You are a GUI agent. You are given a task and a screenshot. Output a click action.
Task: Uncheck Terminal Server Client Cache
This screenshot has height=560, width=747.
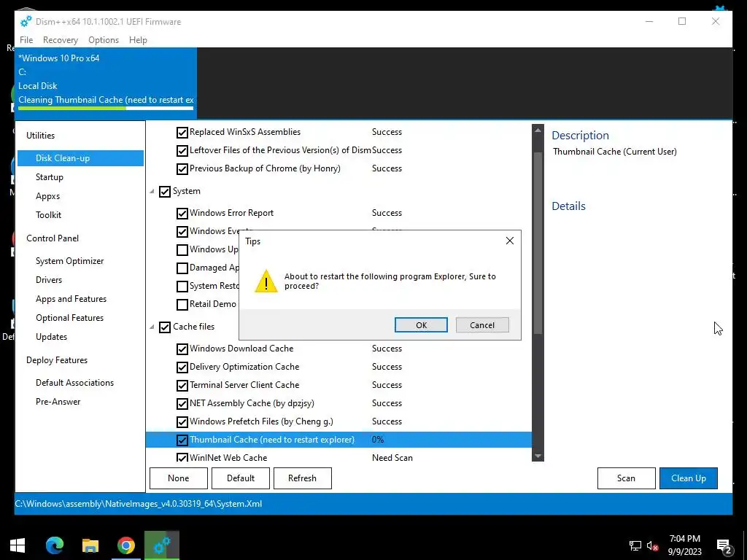182,385
